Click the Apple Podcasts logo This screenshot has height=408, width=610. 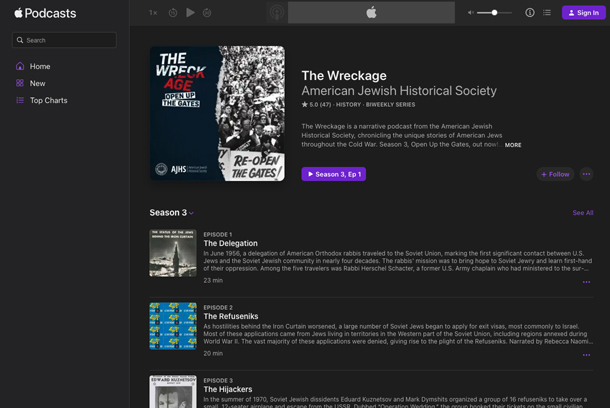coord(45,13)
